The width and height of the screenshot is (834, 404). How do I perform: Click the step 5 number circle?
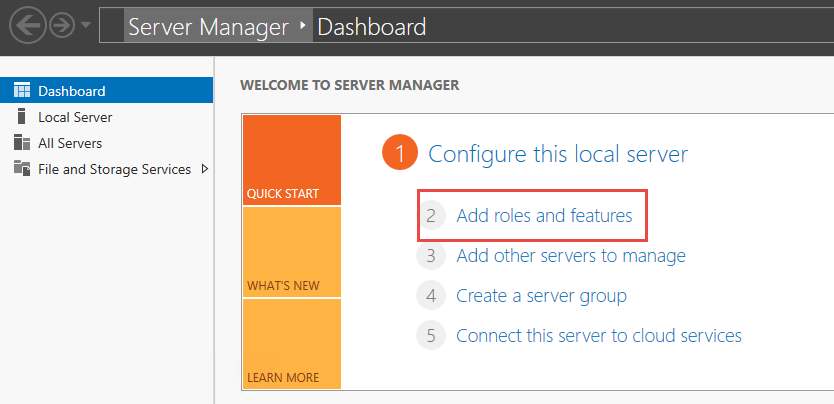point(431,335)
